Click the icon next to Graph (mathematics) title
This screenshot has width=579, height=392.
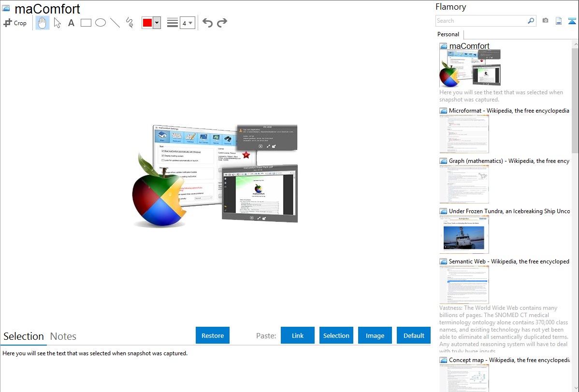(x=443, y=161)
